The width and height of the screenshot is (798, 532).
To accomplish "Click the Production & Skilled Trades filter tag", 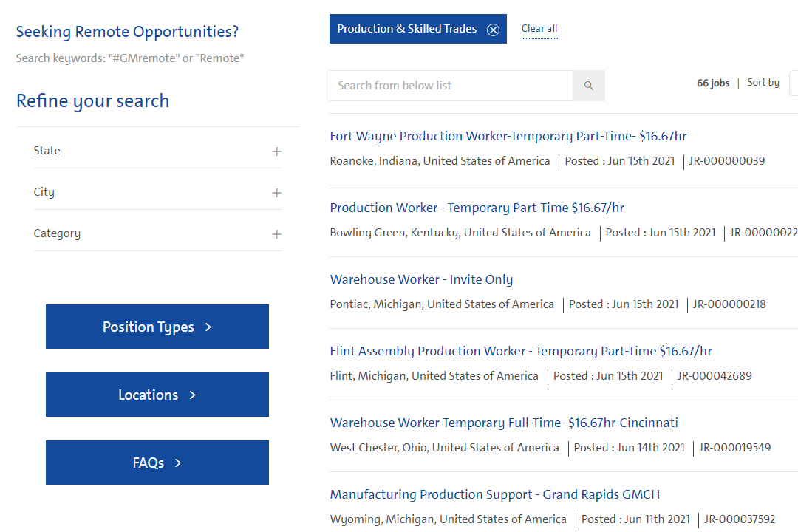I will tap(406, 29).
